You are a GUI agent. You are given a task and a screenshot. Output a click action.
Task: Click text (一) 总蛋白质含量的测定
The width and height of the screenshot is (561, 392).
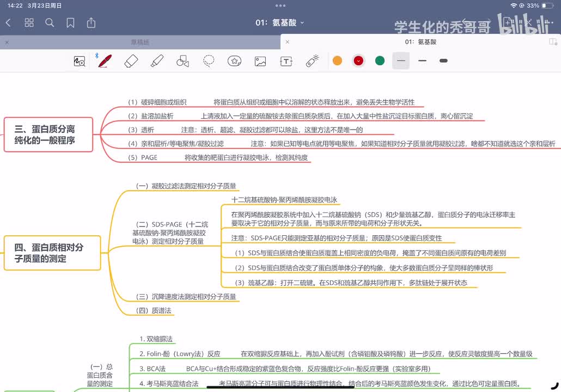100,375
